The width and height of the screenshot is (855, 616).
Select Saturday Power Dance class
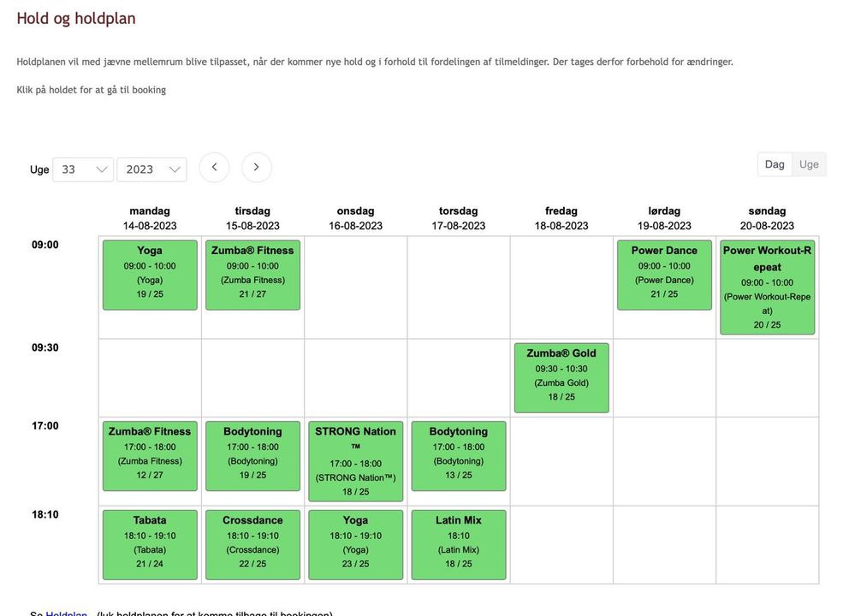(x=664, y=274)
